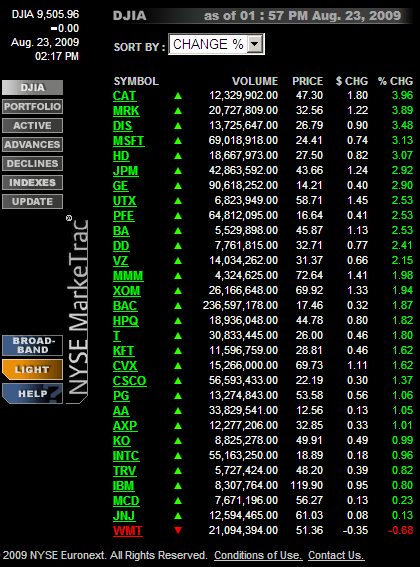
Task: Open the DIS stock symbol
Action: pyautogui.click(x=122, y=126)
